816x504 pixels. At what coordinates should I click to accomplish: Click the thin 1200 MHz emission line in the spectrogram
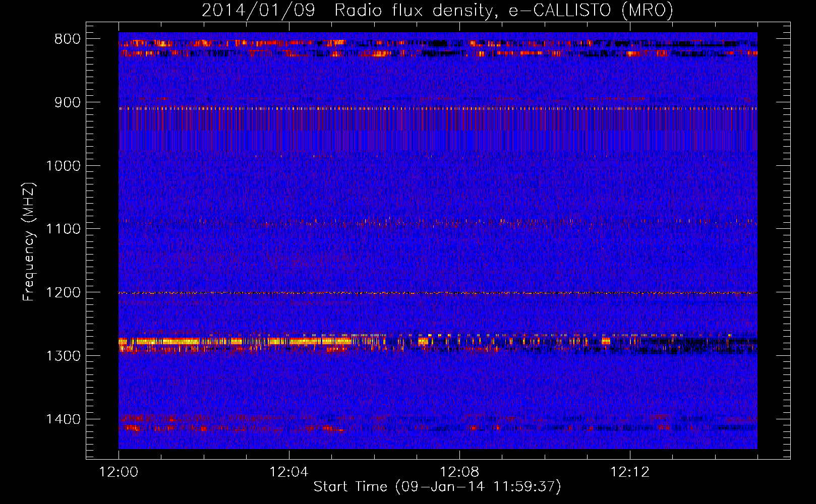point(438,293)
